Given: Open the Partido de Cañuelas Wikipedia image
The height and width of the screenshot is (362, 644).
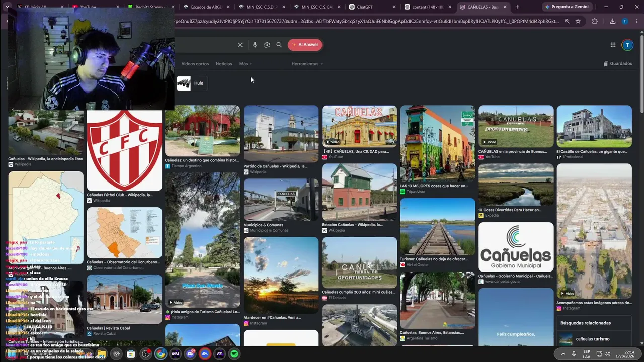Looking at the screenshot, I should coord(281,134).
